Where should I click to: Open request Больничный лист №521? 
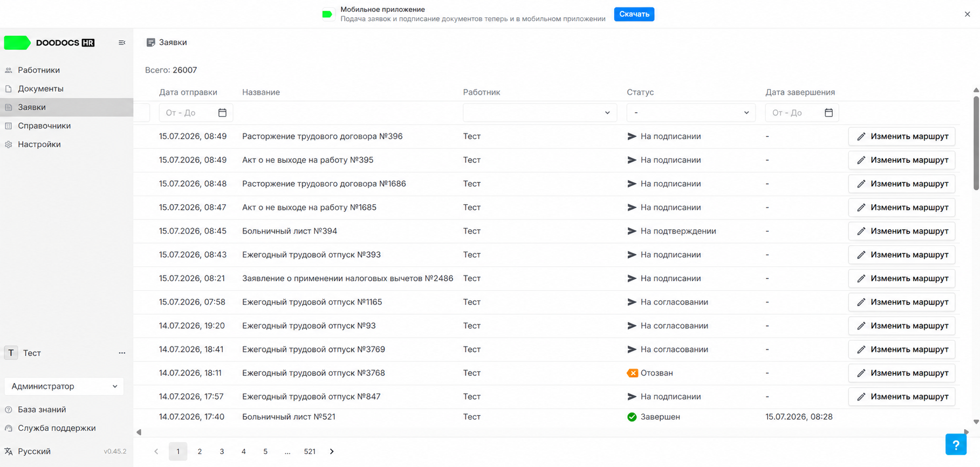click(x=289, y=417)
